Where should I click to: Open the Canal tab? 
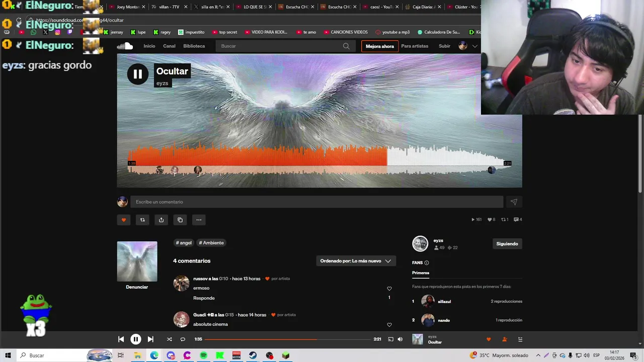tap(169, 46)
